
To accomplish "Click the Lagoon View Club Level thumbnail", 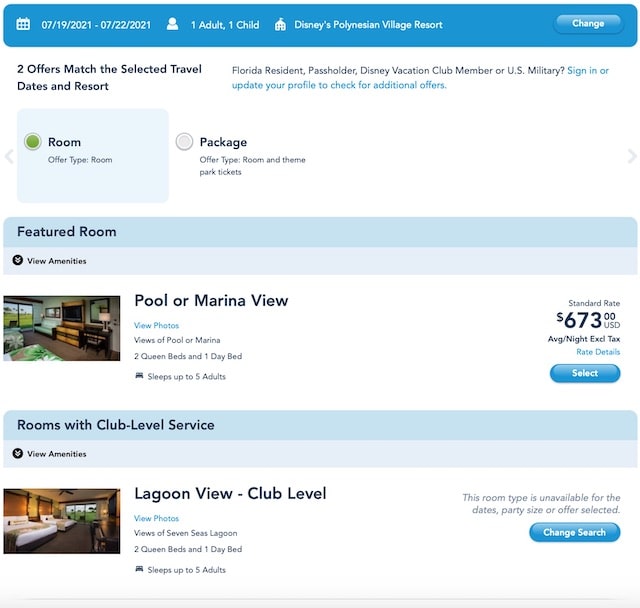I will click(x=62, y=521).
